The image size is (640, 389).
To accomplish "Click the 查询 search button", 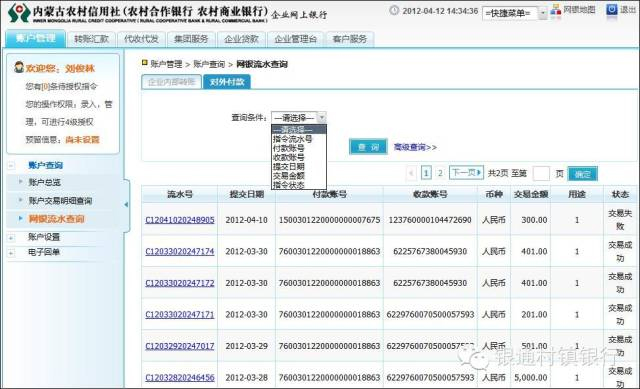I will click(x=368, y=147).
